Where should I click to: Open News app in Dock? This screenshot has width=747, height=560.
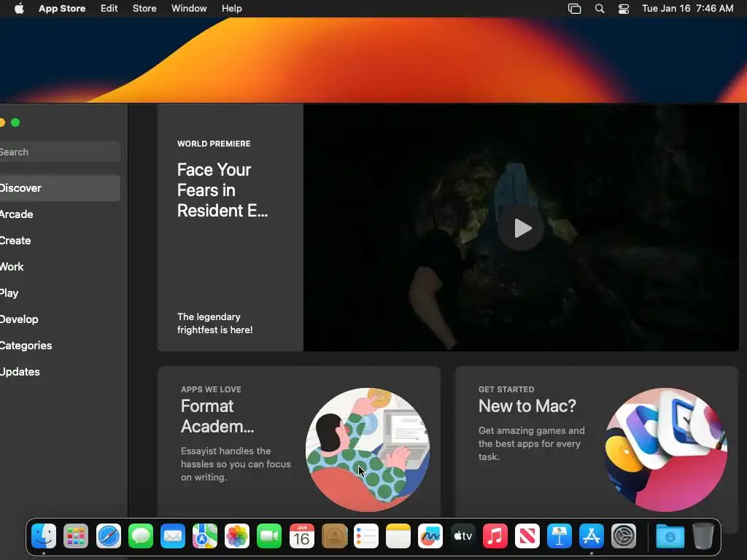[x=527, y=536]
